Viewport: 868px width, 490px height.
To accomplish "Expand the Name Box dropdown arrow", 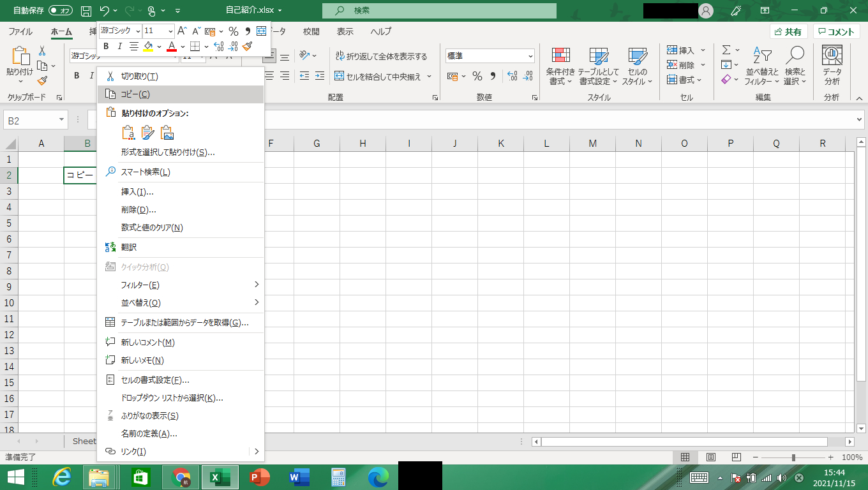I will pos(62,120).
